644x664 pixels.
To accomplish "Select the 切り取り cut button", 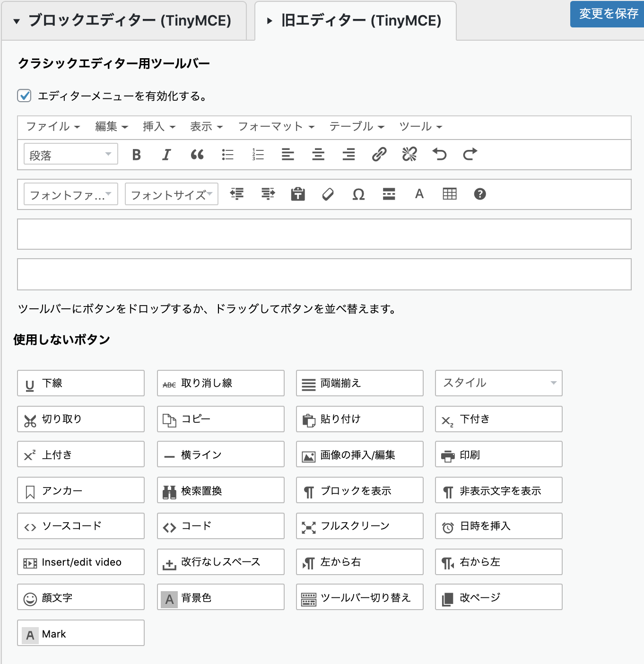I will click(x=81, y=419).
